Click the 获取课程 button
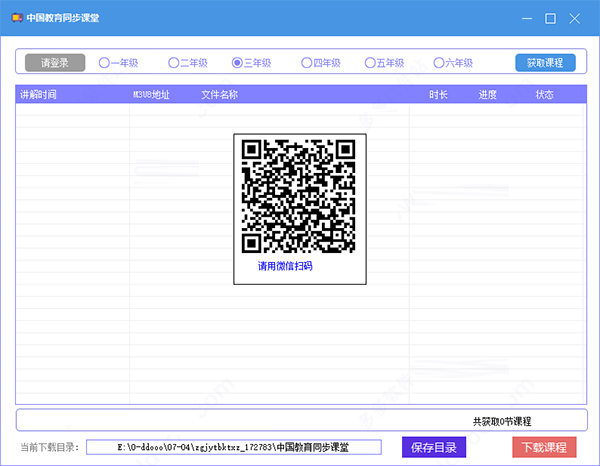This screenshot has width=600, height=466. (545, 63)
